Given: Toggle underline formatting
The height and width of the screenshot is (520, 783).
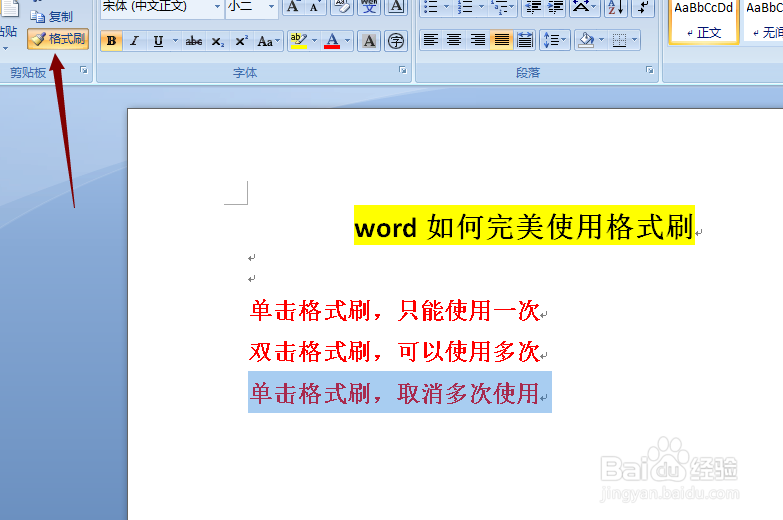Looking at the screenshot, I should click(158, 41).
